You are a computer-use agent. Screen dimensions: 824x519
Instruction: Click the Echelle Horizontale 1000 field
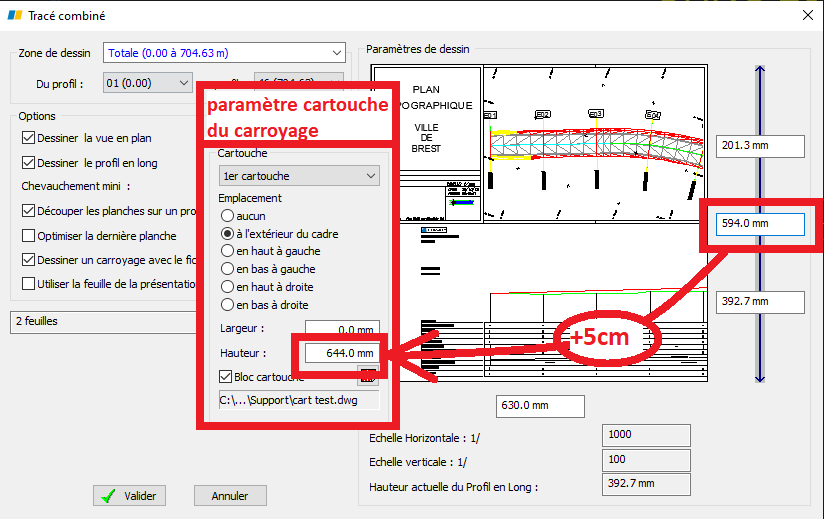pos(646,435)
